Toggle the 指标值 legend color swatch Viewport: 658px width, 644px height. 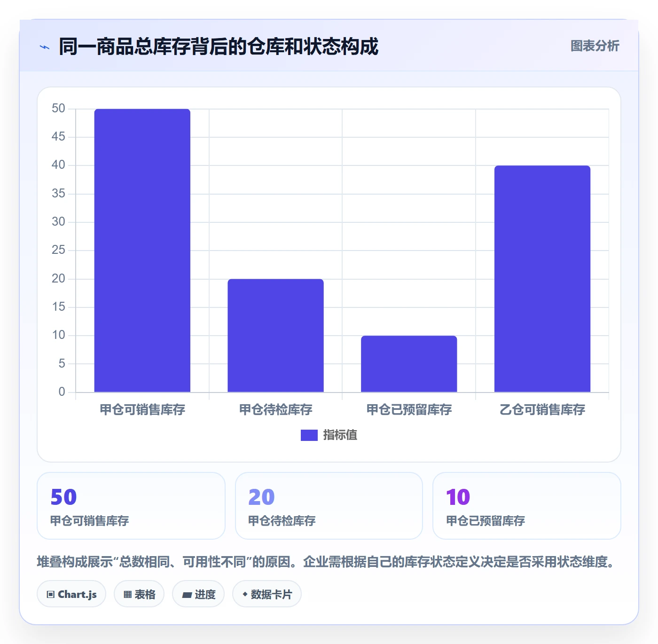309,435
